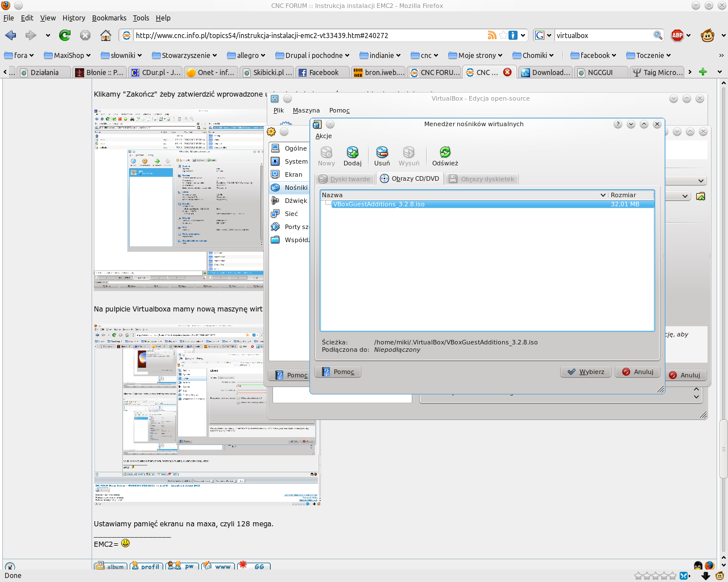
Task: Show tab list dropdown arrow
Action: (x=719, y=72)
